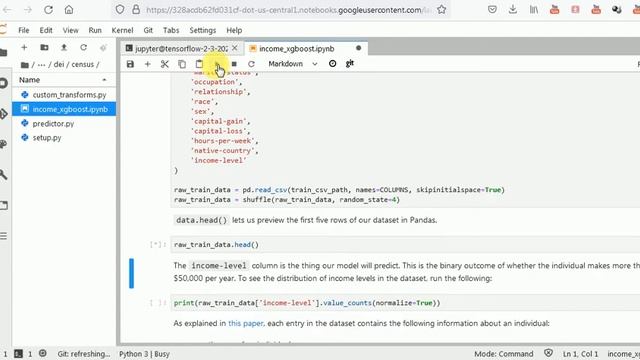This screenshot has width=640, height=360.
Task: Close the jupyter@tensorflow terminal tab
Action: pos(235,48)
